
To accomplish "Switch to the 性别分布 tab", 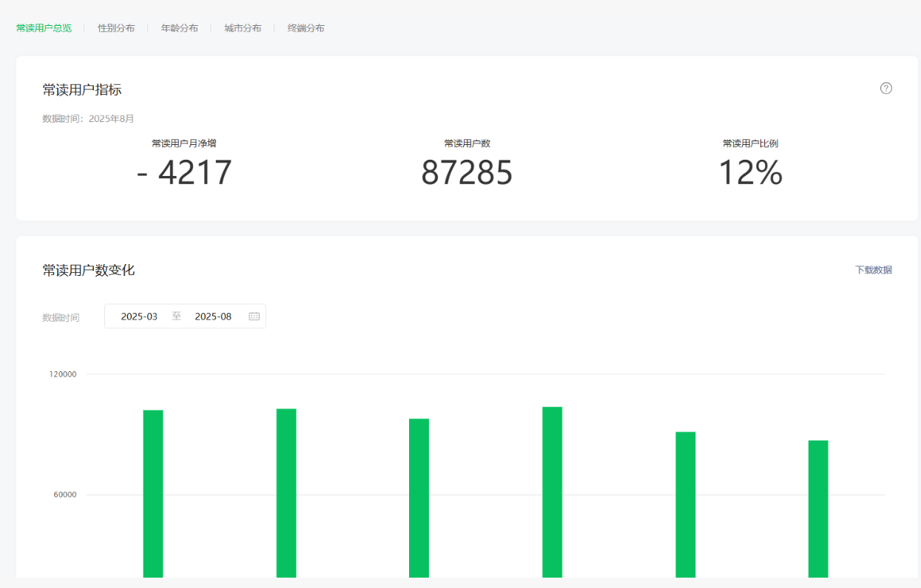I will 116,28.
